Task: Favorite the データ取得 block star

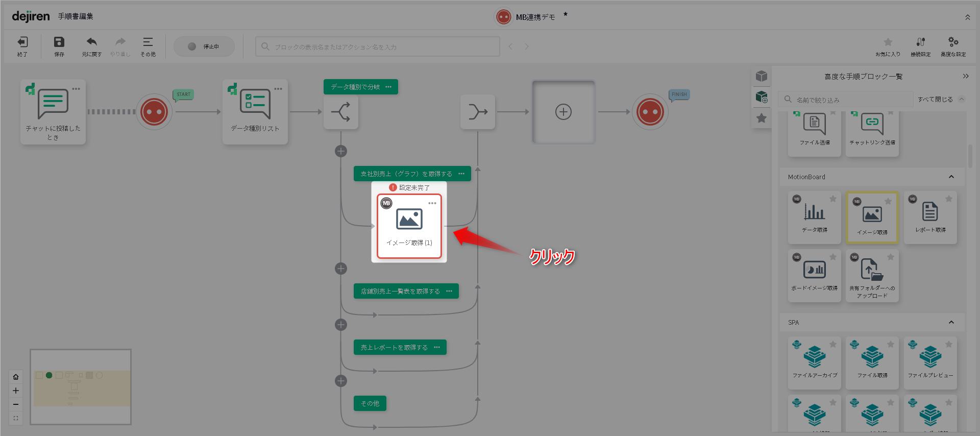Action: [833, 199]
